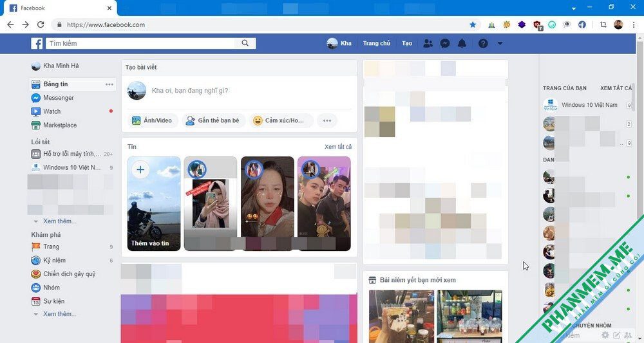Open the first Marketplace listing with drink cups

(x=401, y=317)
